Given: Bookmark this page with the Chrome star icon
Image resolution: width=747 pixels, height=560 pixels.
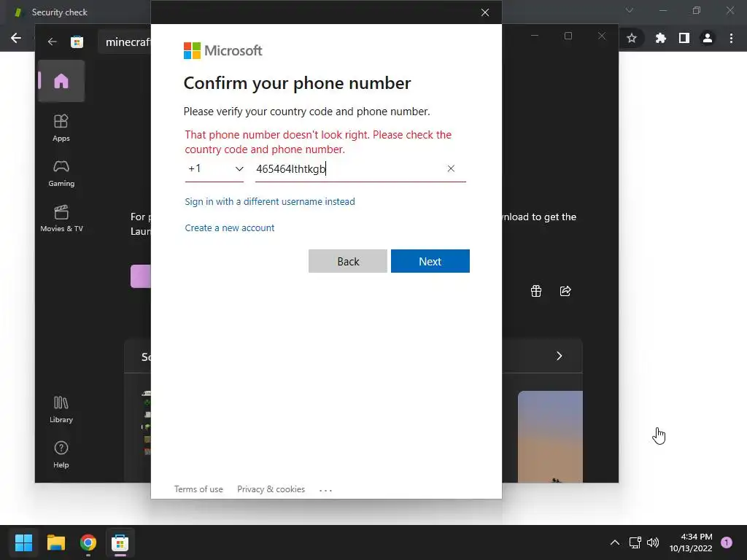Looking at the screenshot, I should point(632,38).
